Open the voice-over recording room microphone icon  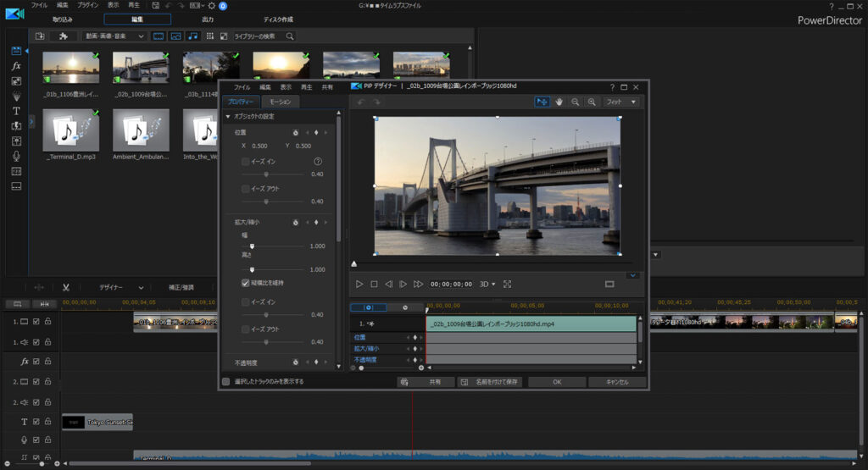(x=16, y=156)
